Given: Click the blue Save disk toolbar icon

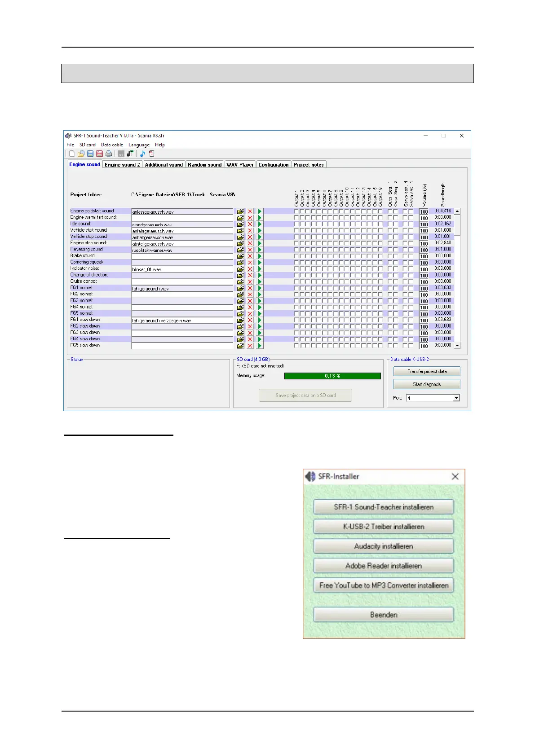Looking at the screenshot, I should click(x=90, y=154).
